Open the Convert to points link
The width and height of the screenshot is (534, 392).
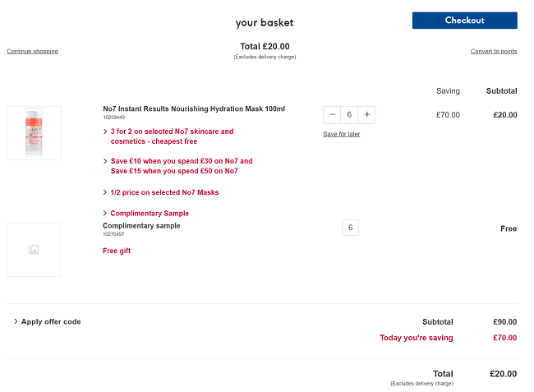click(494, 51)
